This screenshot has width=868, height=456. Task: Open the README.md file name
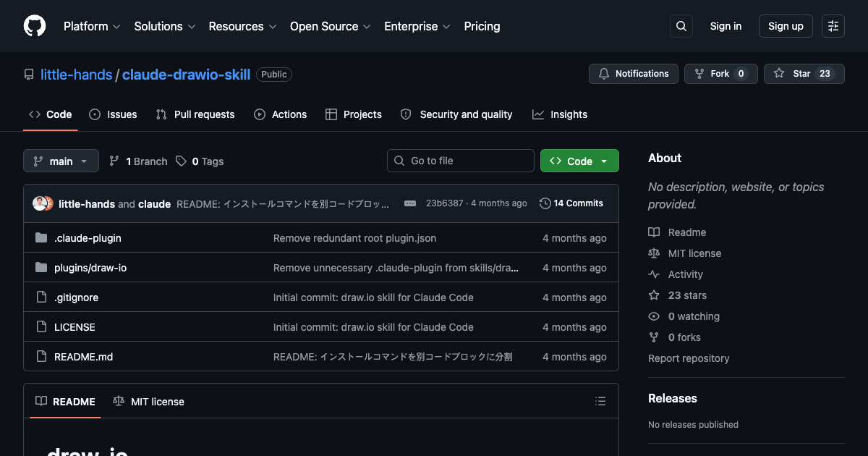click(83, 357)
